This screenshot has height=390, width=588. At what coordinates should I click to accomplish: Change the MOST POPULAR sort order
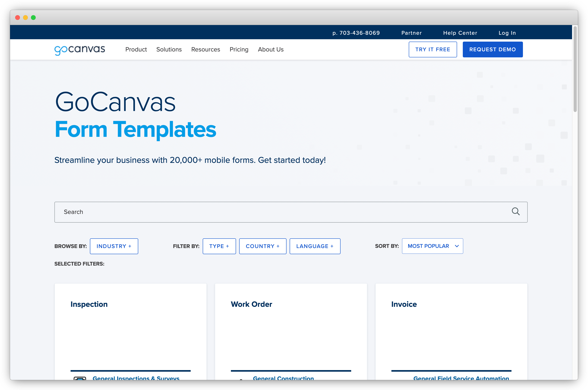[x=432, y=246]
